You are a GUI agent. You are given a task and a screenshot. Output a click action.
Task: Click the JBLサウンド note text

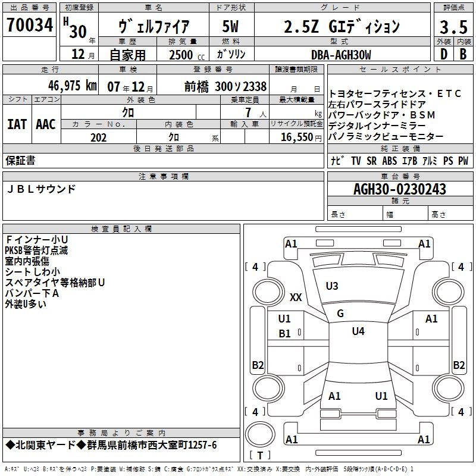click(x=41, y=189)
